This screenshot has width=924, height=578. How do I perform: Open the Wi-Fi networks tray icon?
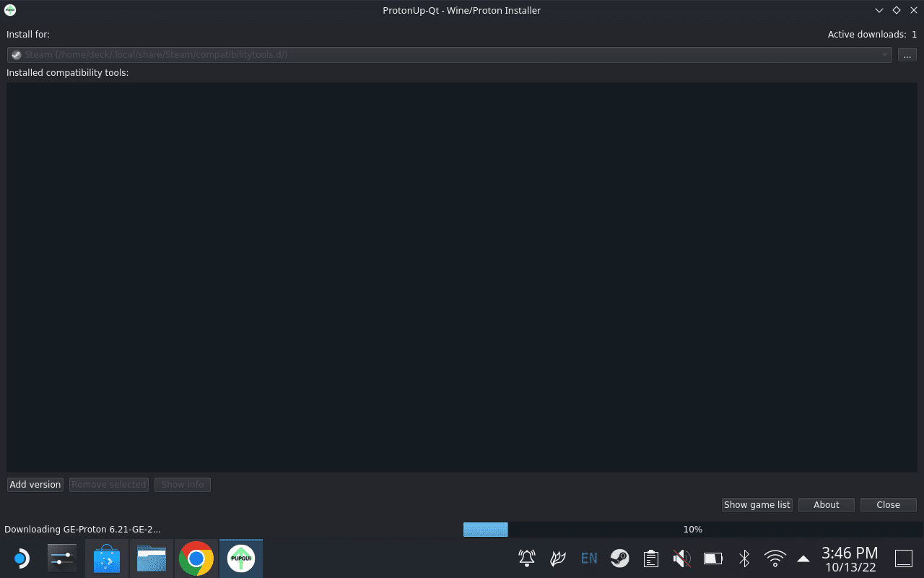coord(775,558)
